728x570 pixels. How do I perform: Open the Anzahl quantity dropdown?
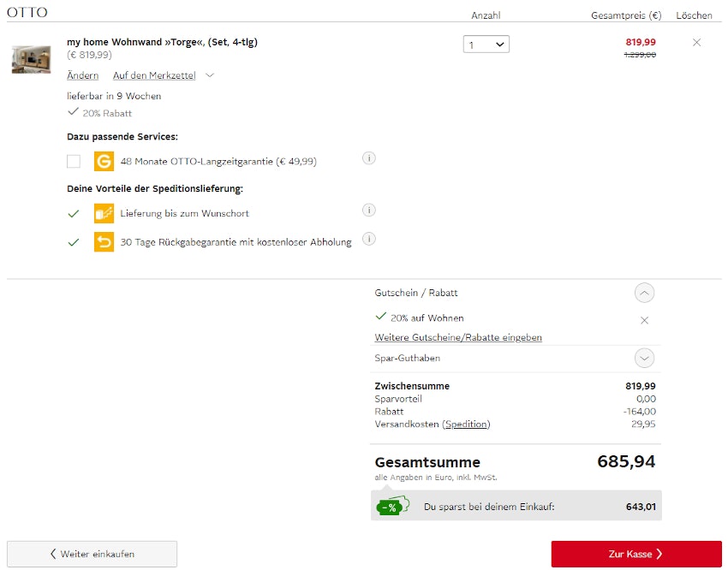[x=486, y=45]
